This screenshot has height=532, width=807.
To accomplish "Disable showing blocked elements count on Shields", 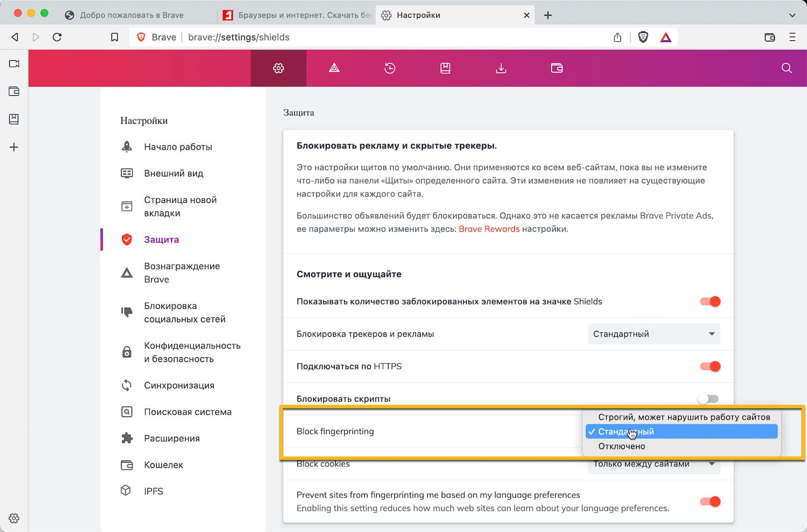I will click(x=710, y=302).
